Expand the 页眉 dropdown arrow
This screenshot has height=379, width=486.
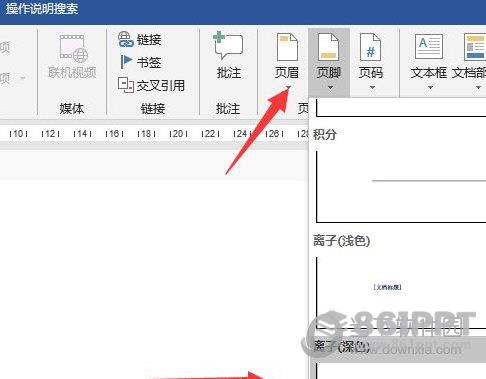(x=288, y=87)
